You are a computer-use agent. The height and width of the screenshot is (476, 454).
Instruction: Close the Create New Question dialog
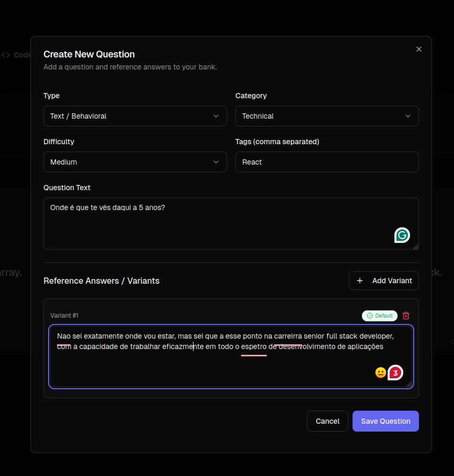[418, 49]
